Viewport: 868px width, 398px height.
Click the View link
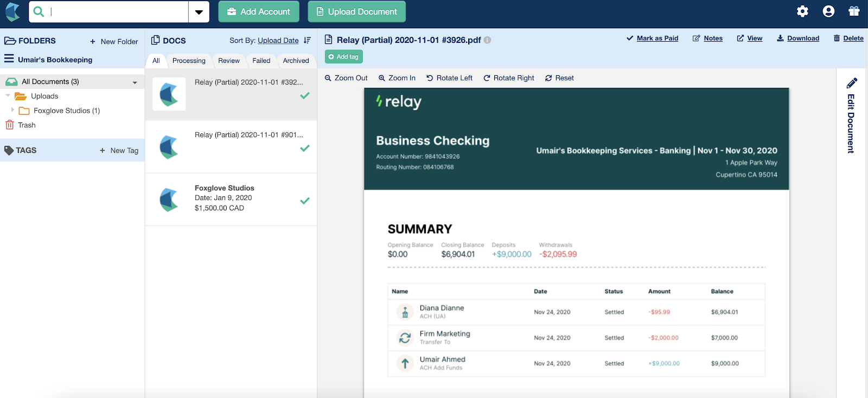750,38
